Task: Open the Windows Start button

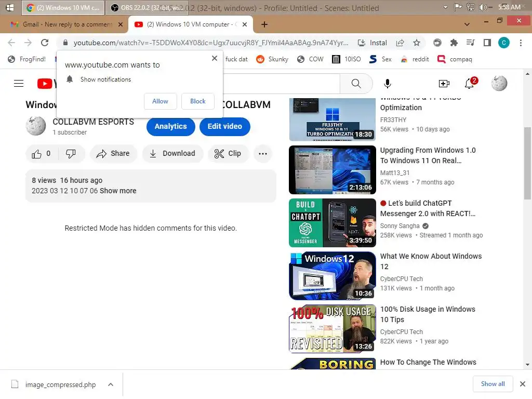Action: (x=10, y=7)
